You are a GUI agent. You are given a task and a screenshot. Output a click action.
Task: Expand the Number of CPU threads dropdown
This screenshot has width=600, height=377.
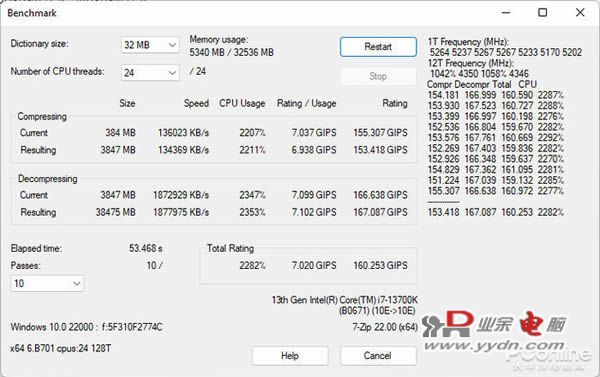(x=150, y=73)
